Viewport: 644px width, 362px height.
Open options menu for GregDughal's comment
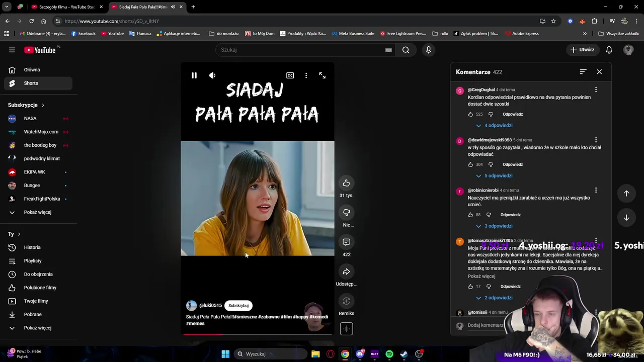click(x=596, y=89)
